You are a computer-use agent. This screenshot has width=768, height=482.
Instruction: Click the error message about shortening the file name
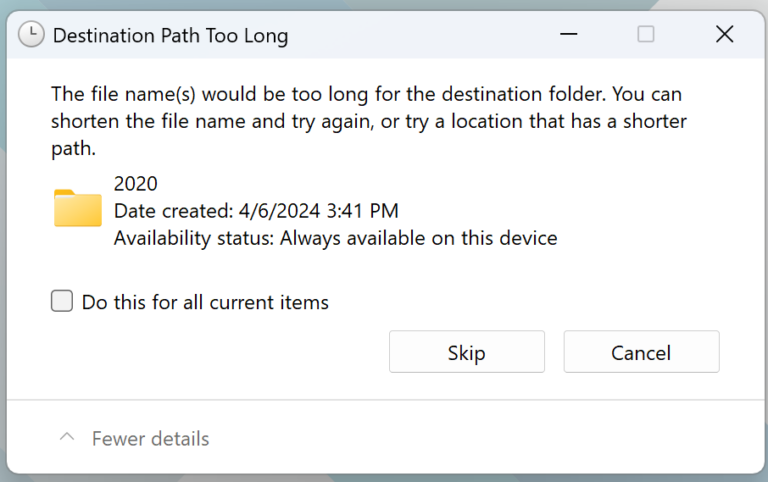click(x=369, y=122)
